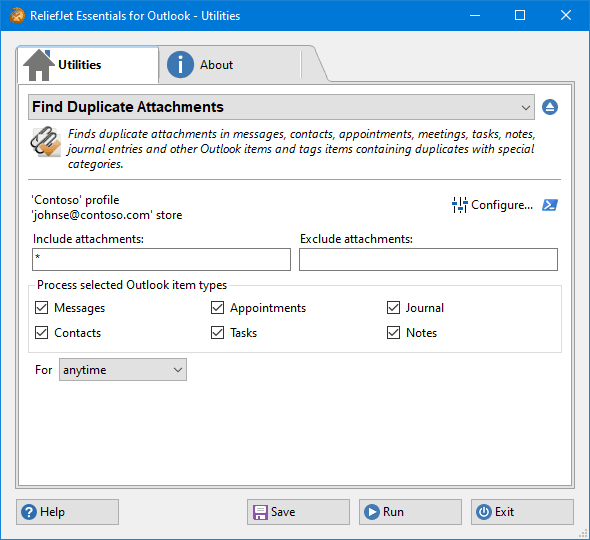This screenshot has height=540, width=590.
Task: Click the Help button
Action: [67, 512]
